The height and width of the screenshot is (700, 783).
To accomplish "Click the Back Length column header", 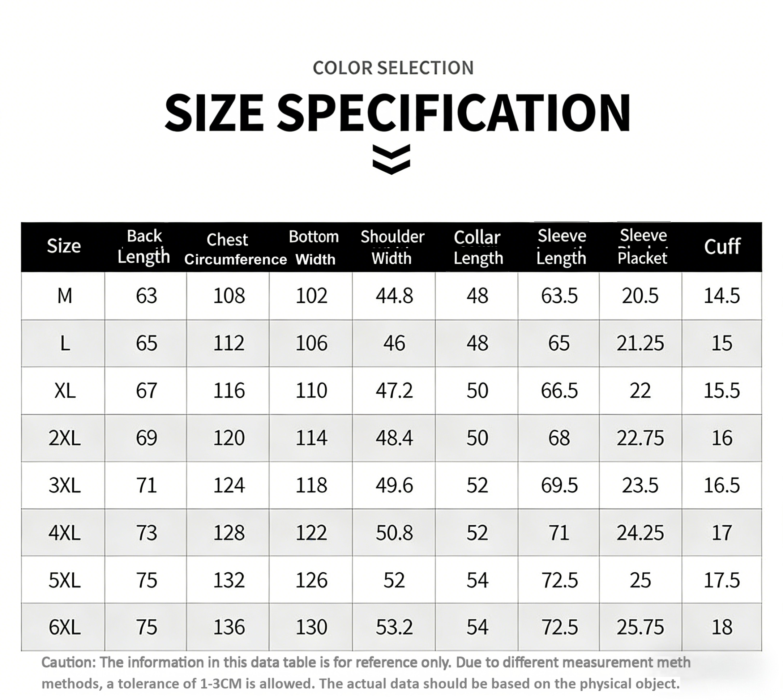I will tap(144, 246).
